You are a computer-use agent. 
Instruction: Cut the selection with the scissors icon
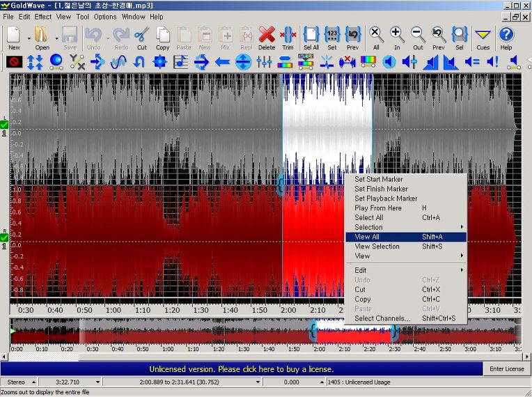coord(142,38)
